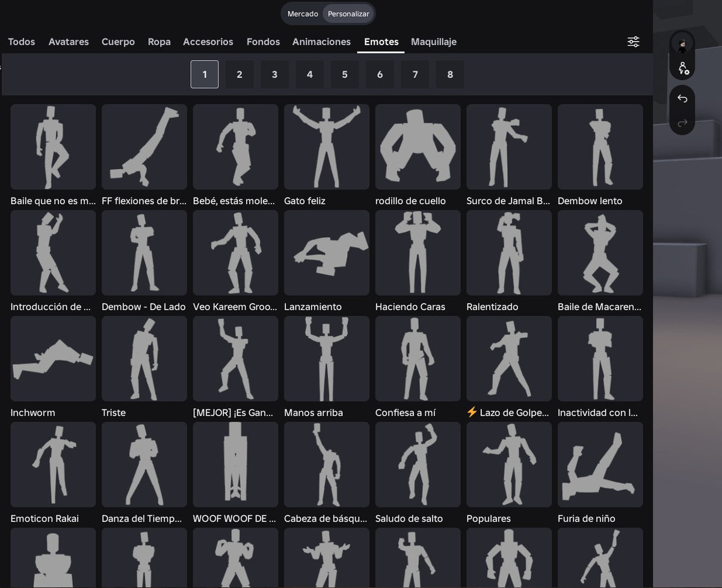Image resolution: width=722 pixels, height=588 pixels.
Task: Select the 'Lazo de Golpe...' emote thumbnail
Action: click(509, 359)
